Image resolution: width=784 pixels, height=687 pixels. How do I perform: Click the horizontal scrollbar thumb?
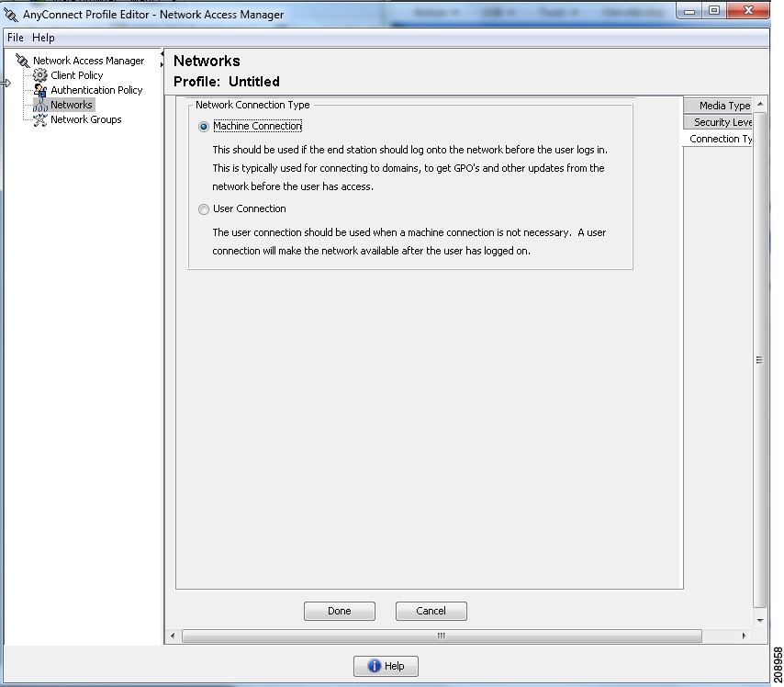(x=442, y=636)
